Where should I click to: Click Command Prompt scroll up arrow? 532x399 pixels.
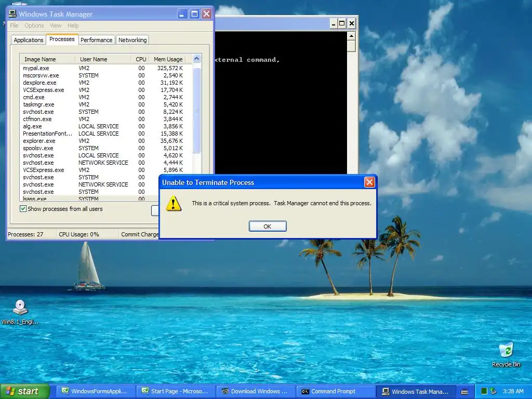352,36
